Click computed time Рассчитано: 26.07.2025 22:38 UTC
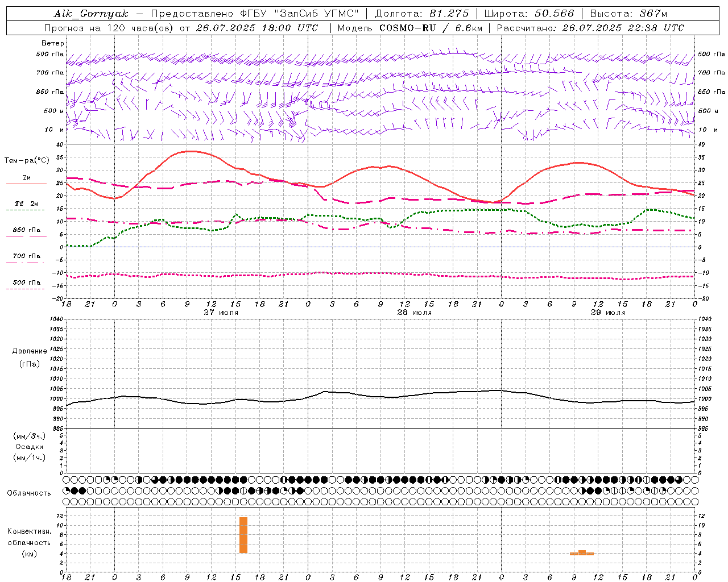728x582 pixels. 590,28
